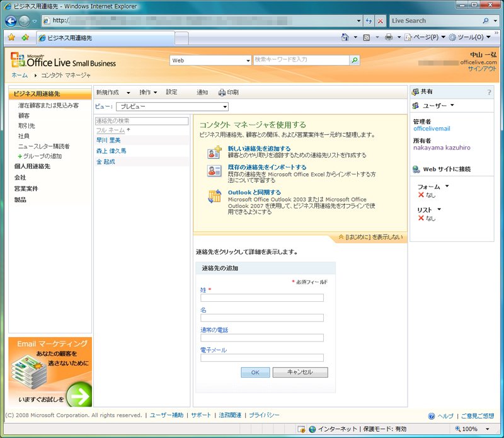Click the IE Home icon

[x=345, y=37]
